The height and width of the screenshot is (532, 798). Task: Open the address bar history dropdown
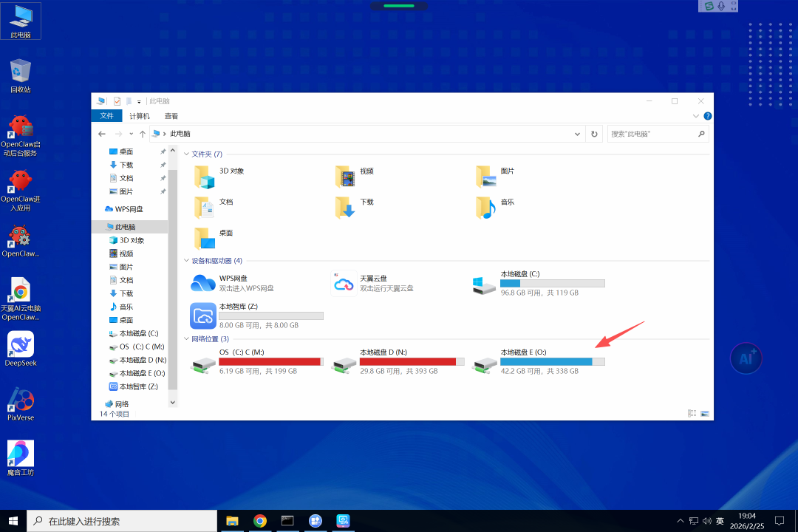[x=578, y=134]
